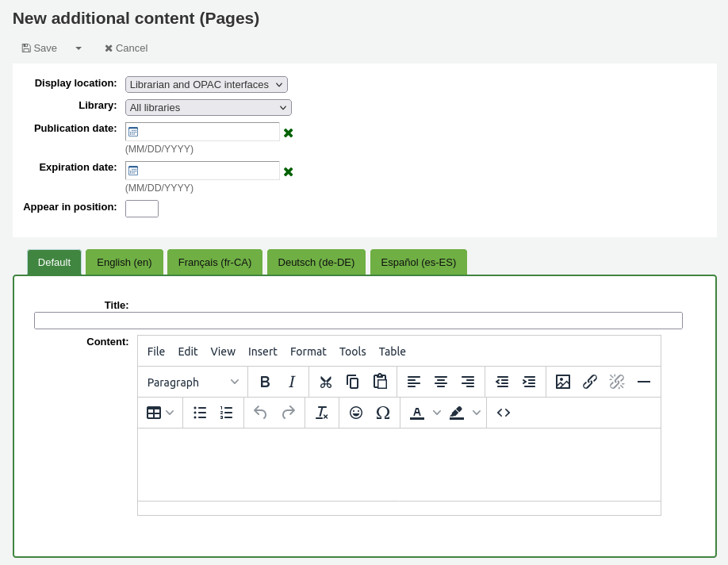Image resolution: width=728 pixels, height=565 pixels.
Task: Click the Save button
Action: coord(40,48)
